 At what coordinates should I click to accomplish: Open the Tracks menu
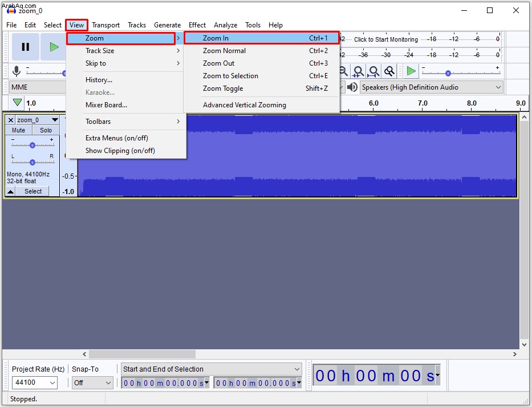click(x=137, y=25)
